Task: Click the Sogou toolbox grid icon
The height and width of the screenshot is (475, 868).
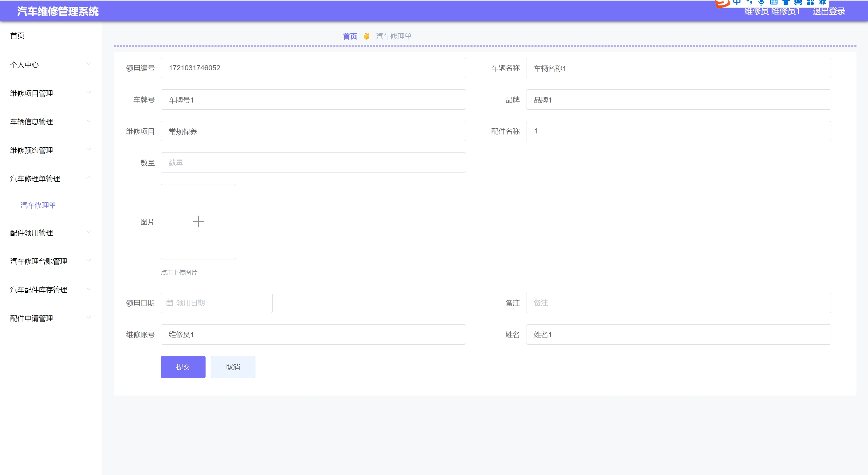Action: coord(810,2)
